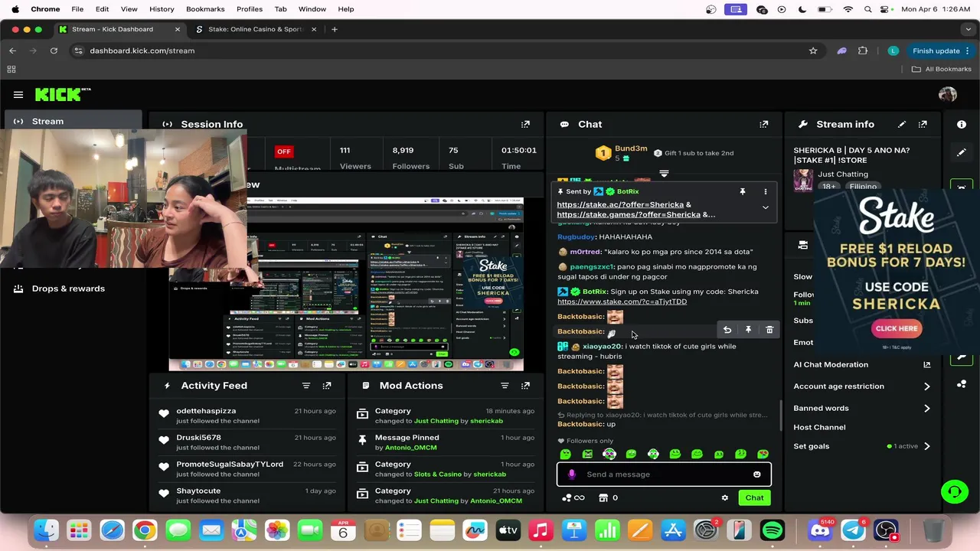Click PromoteSugalSabayTYLord follower entry
980x551 pixels.
[x=230, y=465]
